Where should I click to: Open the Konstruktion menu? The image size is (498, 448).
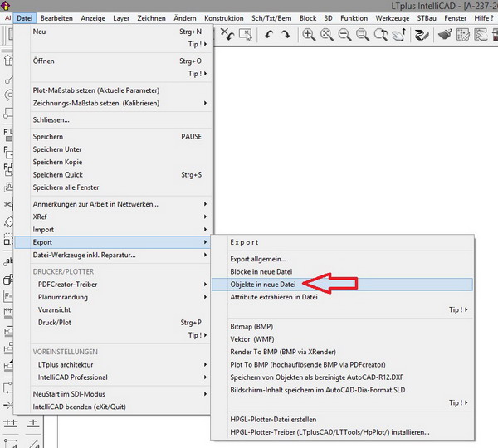tap(223, 18)
